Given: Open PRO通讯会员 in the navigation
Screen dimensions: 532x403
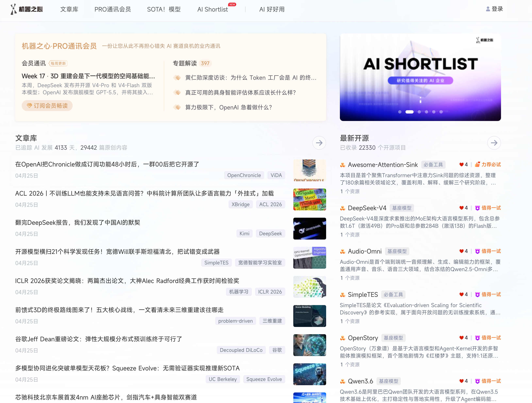Looking at the screenshot, I should coord(113,9).
